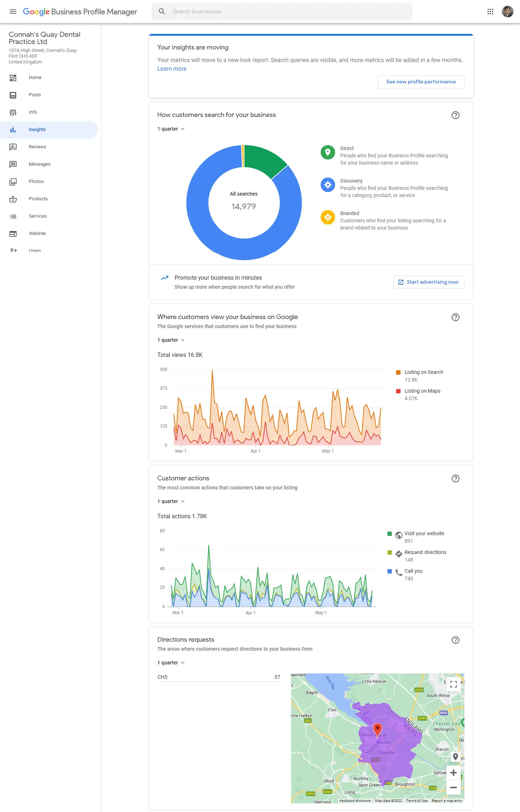The height and width of the screenshot is (812, 520).
Task: Zoom in on the directions map
Action: tap(454, 773)
